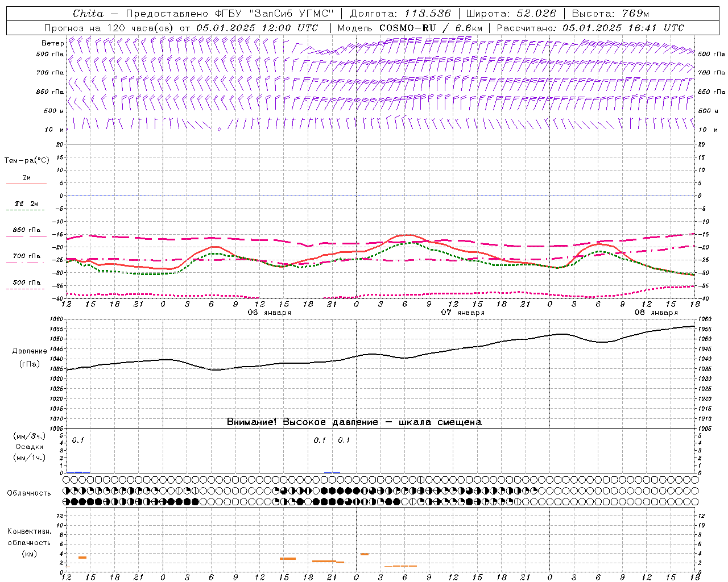
Task: Click the warning "Внимание! Высокое давление – шкала смещена"
Action: pyautogui.click(x=354, y=422)
